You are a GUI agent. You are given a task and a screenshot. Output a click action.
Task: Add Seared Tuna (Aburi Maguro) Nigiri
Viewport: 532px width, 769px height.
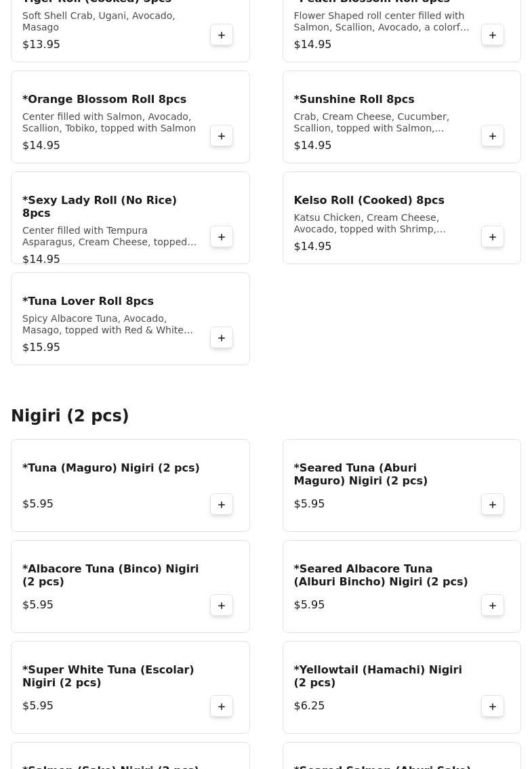point(493,505)
